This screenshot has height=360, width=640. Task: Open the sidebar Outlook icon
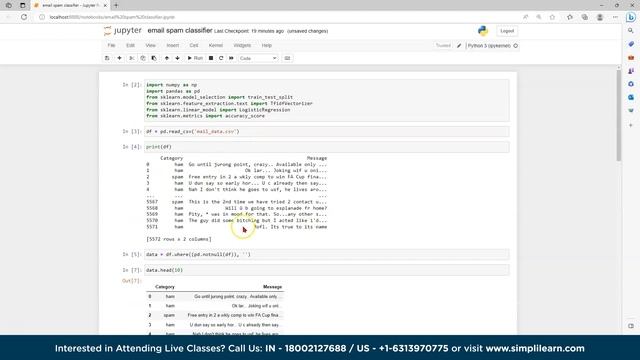[631, 98]
